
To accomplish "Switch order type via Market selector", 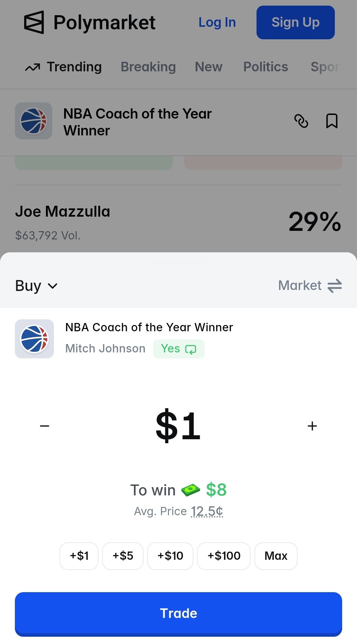I will click(310, 286).
